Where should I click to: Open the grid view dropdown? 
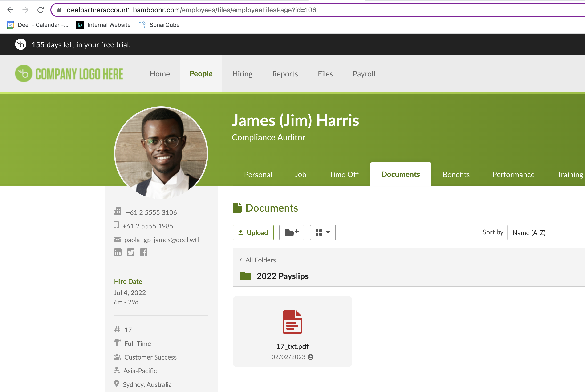(x=322, y=232)
